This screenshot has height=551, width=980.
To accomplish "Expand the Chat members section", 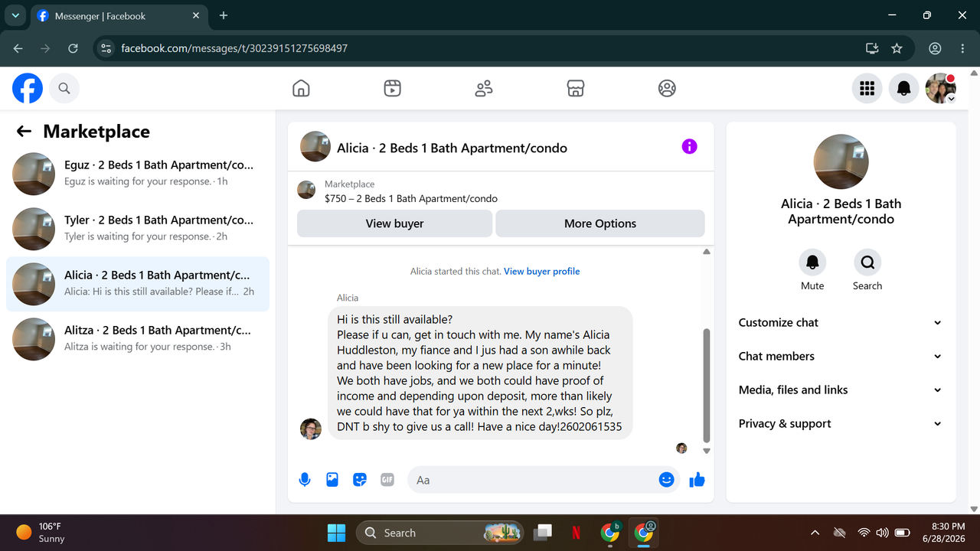I will pyautogui.click(x=841, y=357).
